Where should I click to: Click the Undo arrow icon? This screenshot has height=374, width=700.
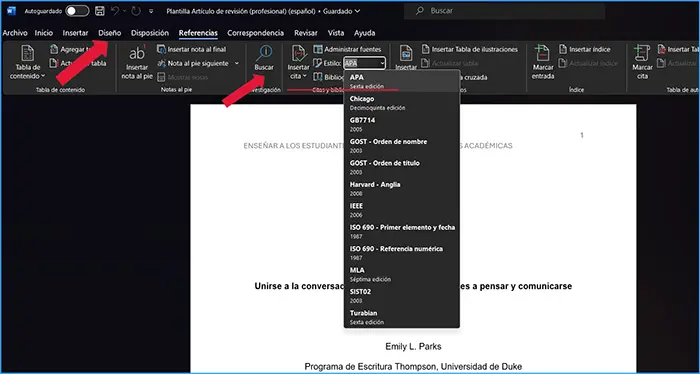point(115,11)
